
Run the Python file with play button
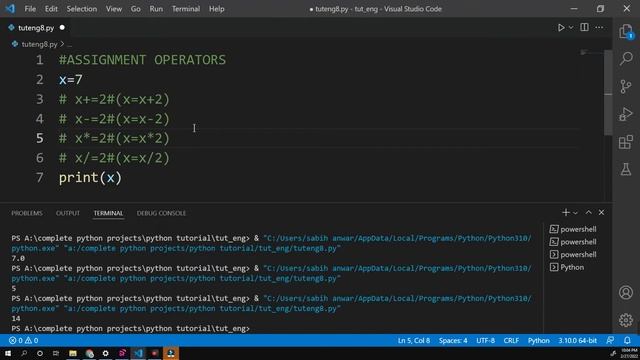(x=561, y=28)
